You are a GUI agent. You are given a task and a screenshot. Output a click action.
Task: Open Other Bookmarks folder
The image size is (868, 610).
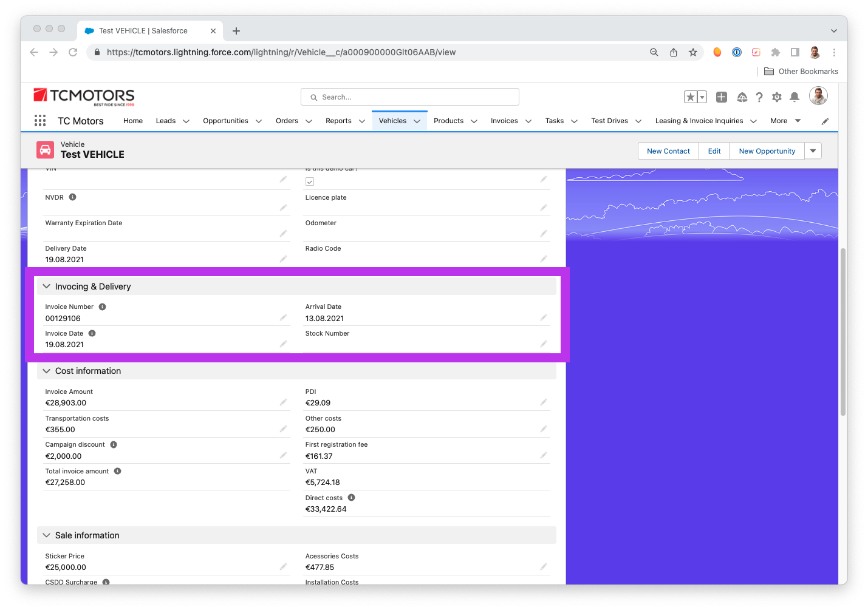click(x=801, y=72)
